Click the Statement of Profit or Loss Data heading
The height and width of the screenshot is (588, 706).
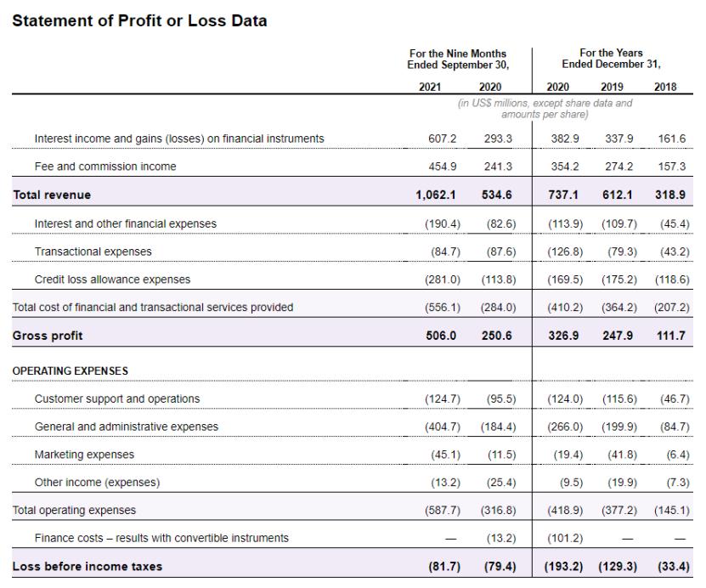coord(139,20)
